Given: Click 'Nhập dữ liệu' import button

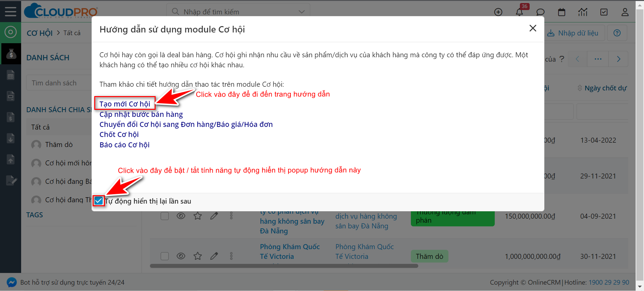Looking at the screenshot, I should point(573,33).
